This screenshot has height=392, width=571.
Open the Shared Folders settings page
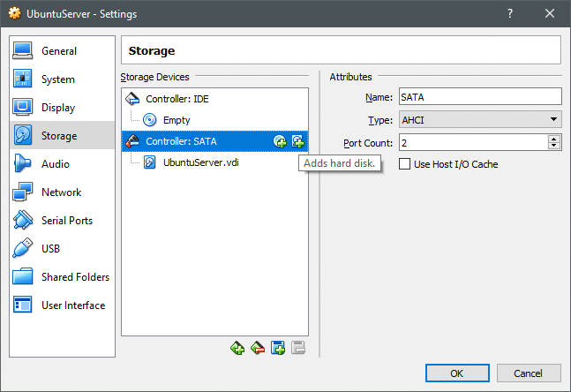[x=62, y=277]
